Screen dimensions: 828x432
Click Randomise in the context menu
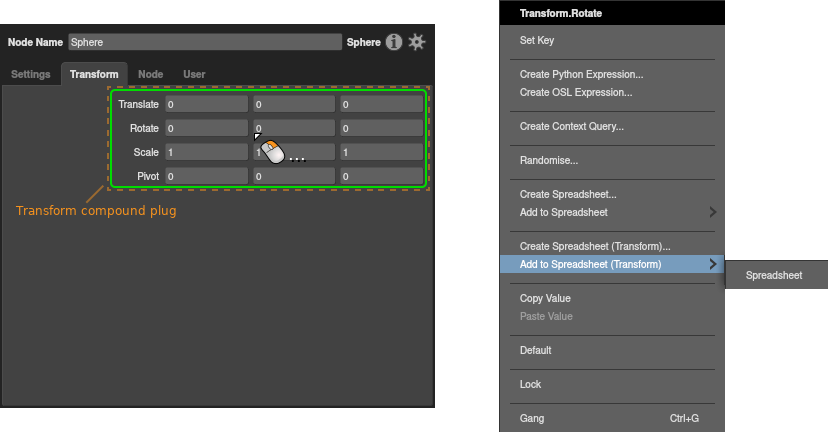(549, 160)
